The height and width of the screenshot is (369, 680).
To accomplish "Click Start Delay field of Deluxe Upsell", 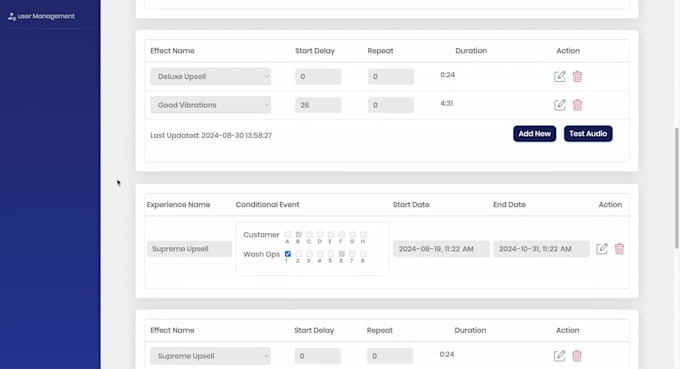I will 318,76.
